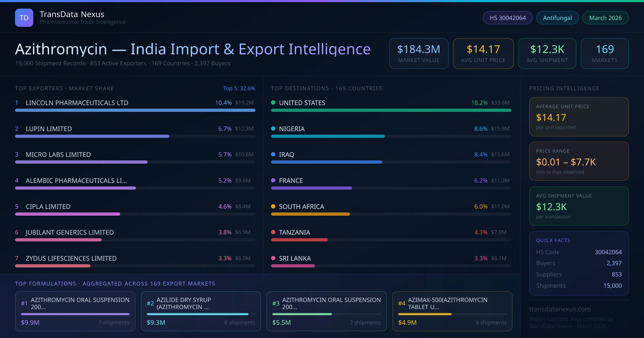The image size is (644, 338).
Task: Select the United States destination color dot
Action: click(273, 102)
